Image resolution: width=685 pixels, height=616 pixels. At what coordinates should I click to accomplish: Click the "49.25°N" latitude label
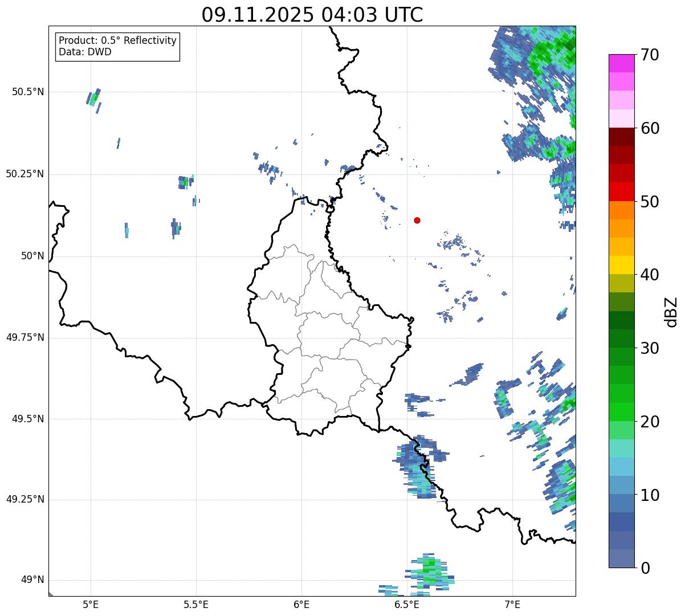(25, 500)
